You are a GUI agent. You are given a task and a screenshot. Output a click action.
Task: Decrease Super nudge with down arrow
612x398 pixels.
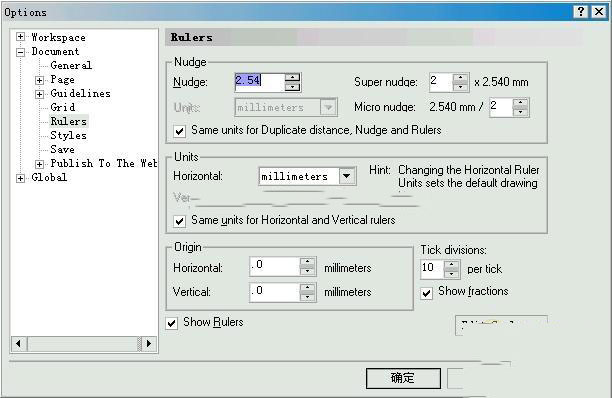[461, 87]
